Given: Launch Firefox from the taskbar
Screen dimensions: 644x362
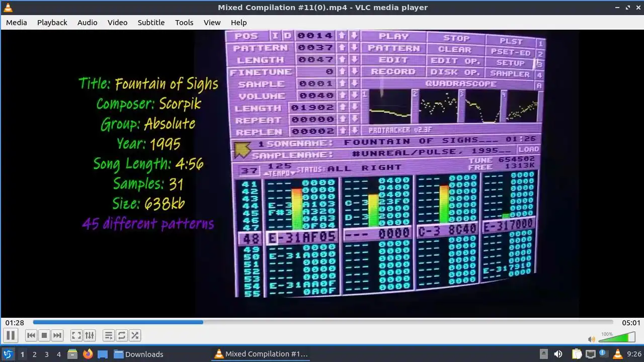Looking at the screenshot, I should coord(88,354).
